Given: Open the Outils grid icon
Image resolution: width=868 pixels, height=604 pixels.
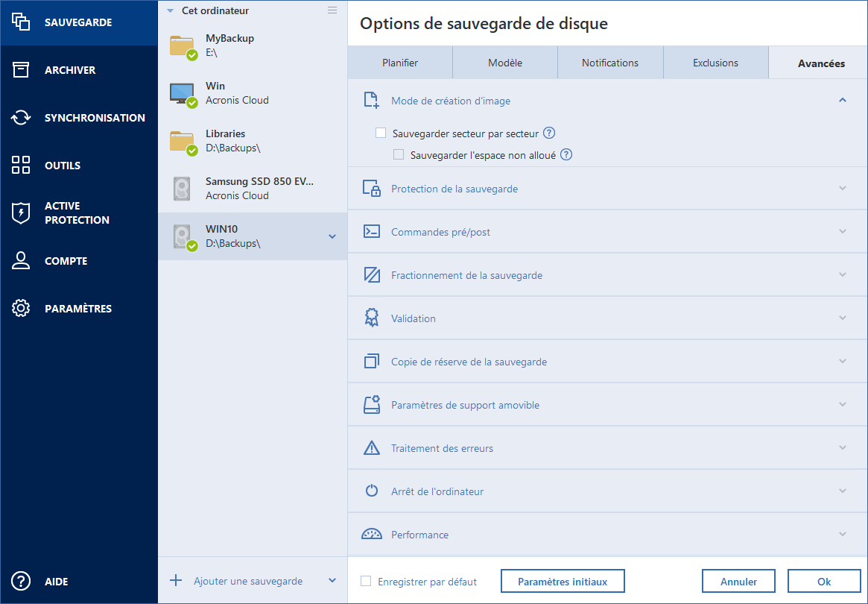Looking at the screenshot, I should (21, 166).
